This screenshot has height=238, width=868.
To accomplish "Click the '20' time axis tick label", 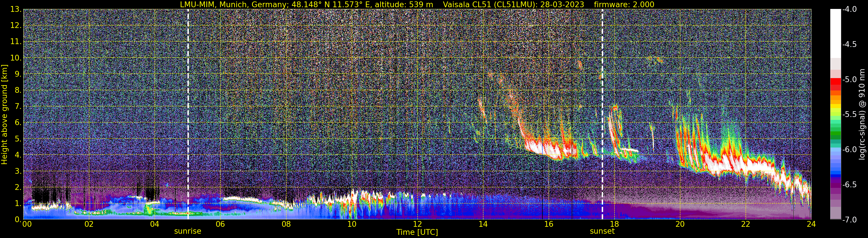I will tap(680, 224).
